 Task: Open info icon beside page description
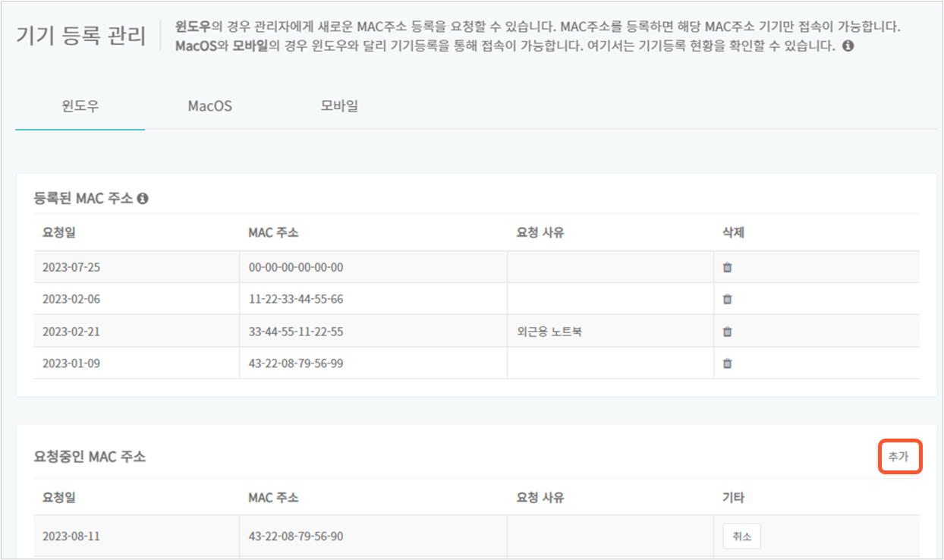coord(848,46)
